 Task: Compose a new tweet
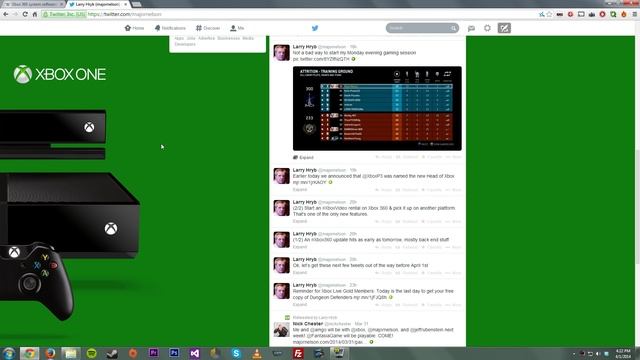point(504,28)
